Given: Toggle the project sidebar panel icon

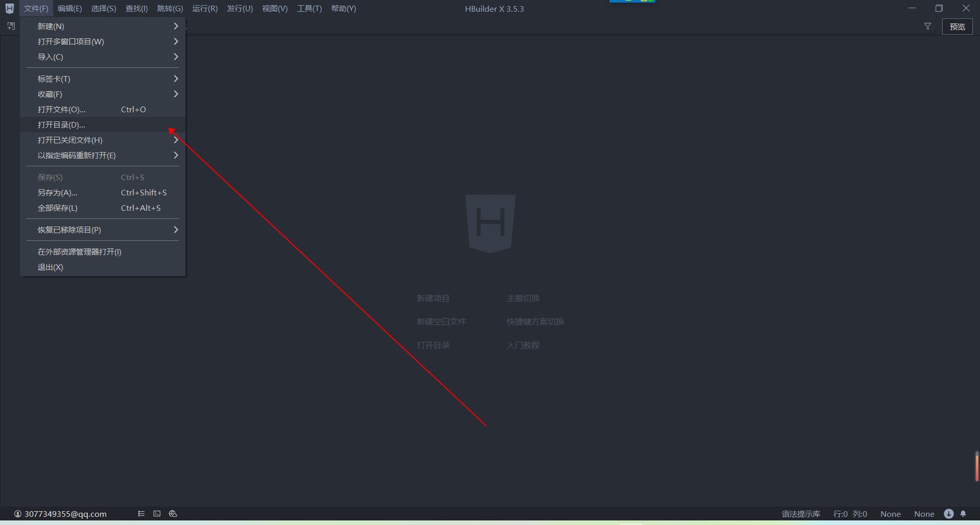Looking at the screenshot, I should coord(11,26).
